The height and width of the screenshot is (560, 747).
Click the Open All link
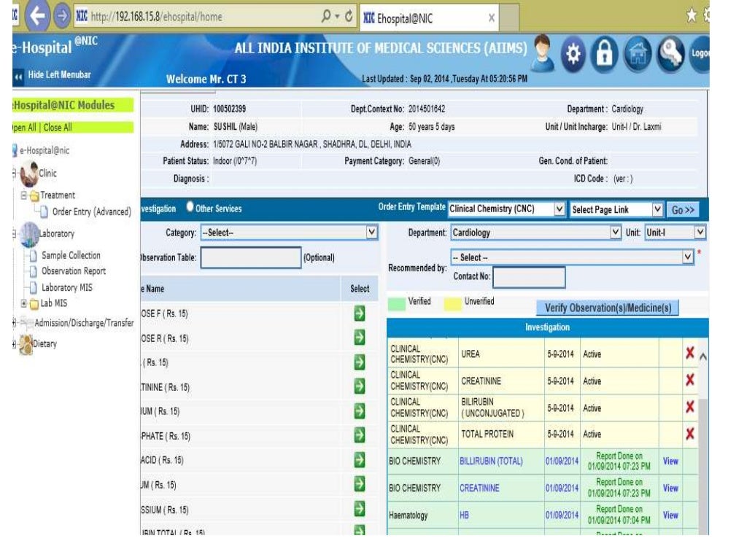coord(24,127)
